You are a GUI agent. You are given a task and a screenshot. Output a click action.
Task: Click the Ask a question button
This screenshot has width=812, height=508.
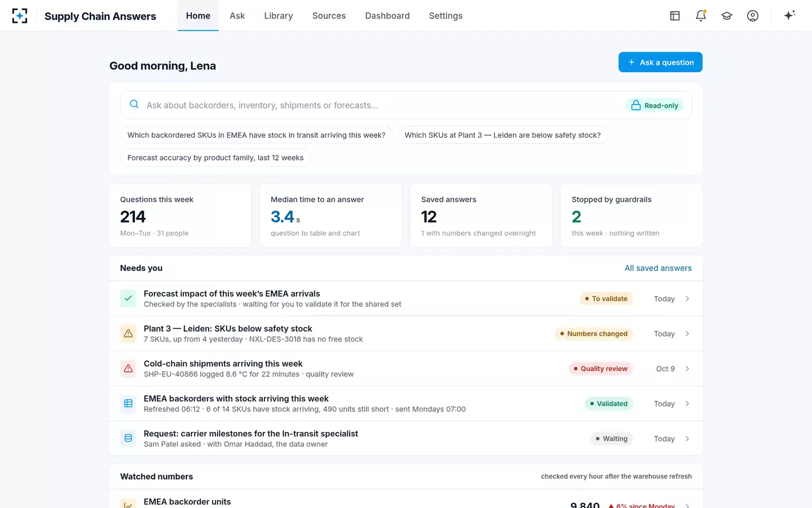pyautogui.click(x=660, y=62)
